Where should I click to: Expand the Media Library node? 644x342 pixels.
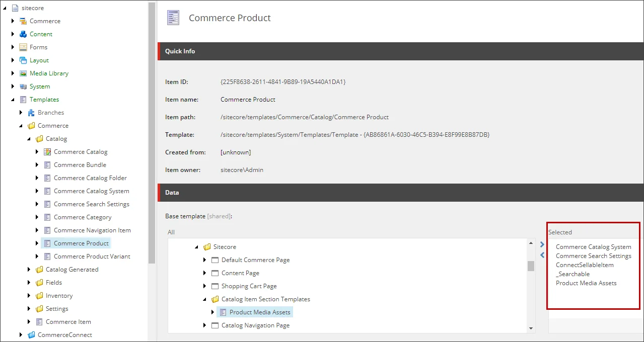pos(13,73)
